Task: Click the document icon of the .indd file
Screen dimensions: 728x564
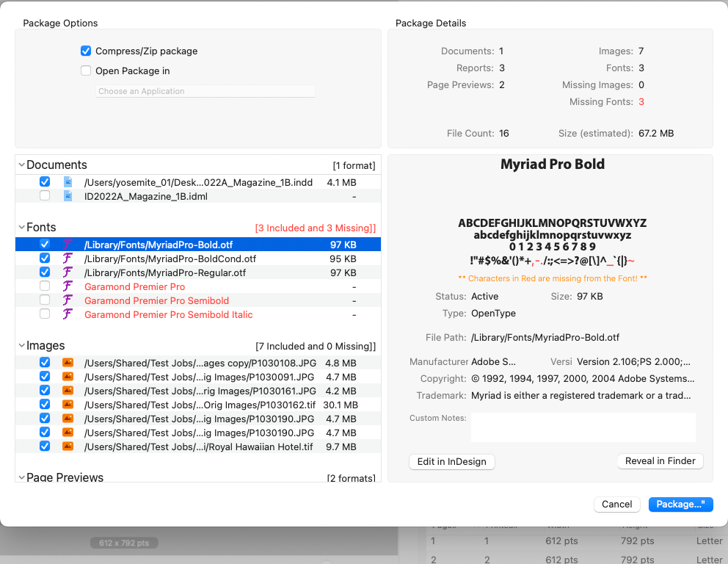Action: click(x=68, y=182)
